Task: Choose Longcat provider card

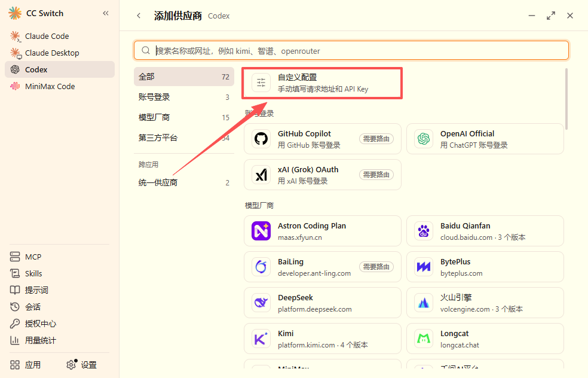Action: [485, 339]
